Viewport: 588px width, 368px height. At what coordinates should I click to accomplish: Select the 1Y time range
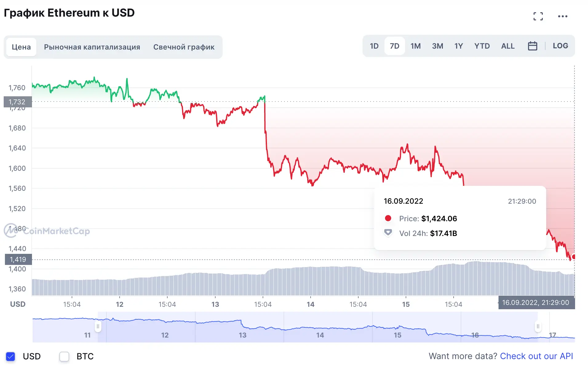pyautogui.click(x=459, y=46)
